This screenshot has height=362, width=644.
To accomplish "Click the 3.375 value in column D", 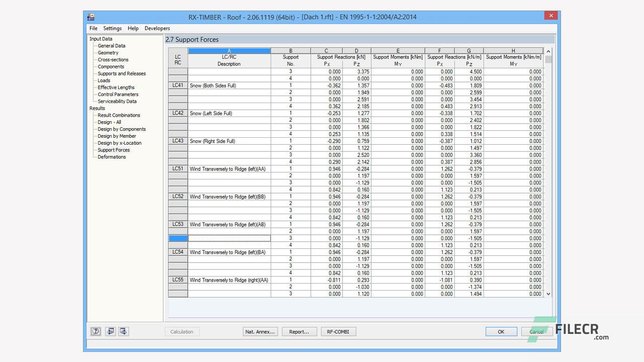I will click(x=357, y=71).
